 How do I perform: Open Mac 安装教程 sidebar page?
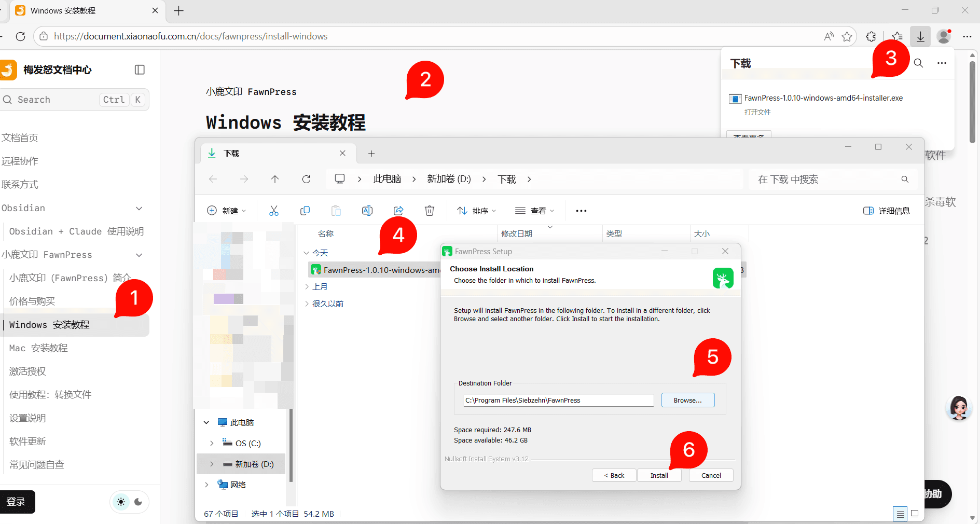point(38,348)
